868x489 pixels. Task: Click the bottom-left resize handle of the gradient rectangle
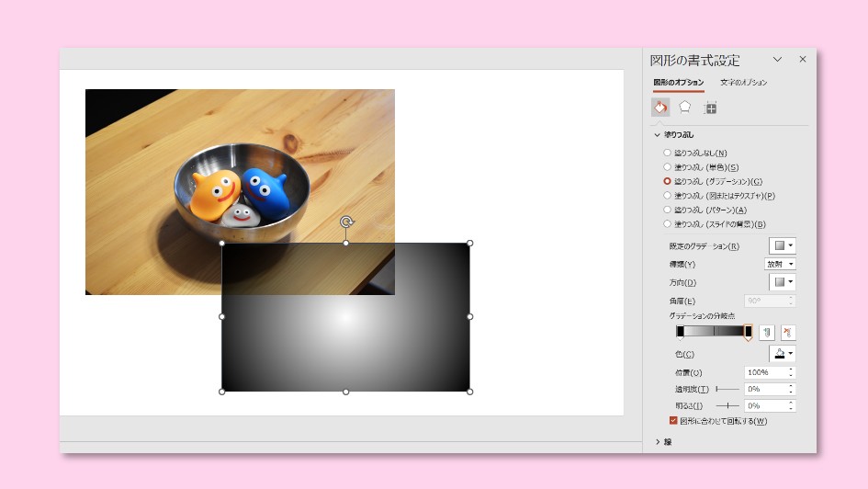222,392
